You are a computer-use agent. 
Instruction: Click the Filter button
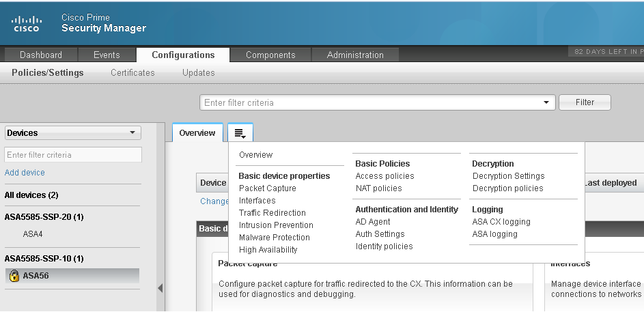click(585, 102)
